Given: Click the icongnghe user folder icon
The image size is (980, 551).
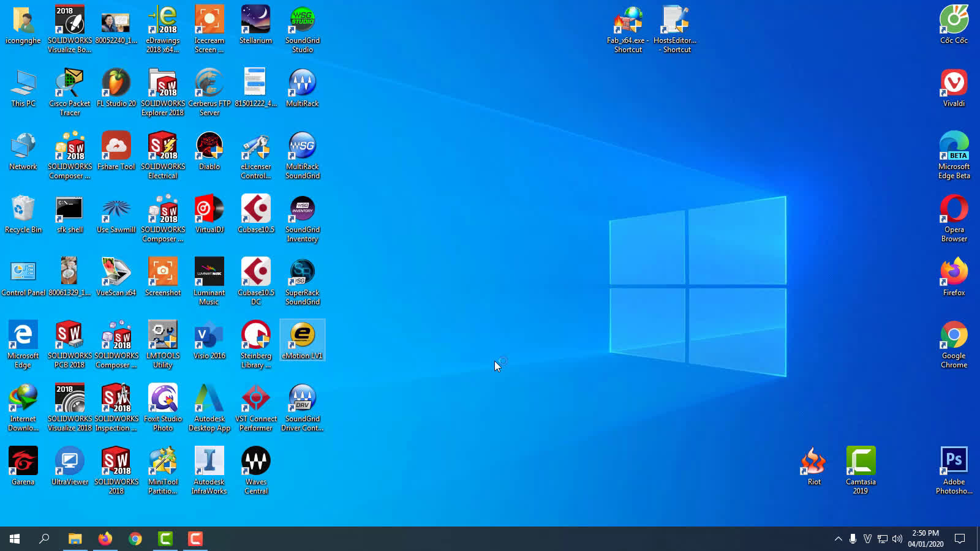Looking at the screenshot, I should [23, 26].
